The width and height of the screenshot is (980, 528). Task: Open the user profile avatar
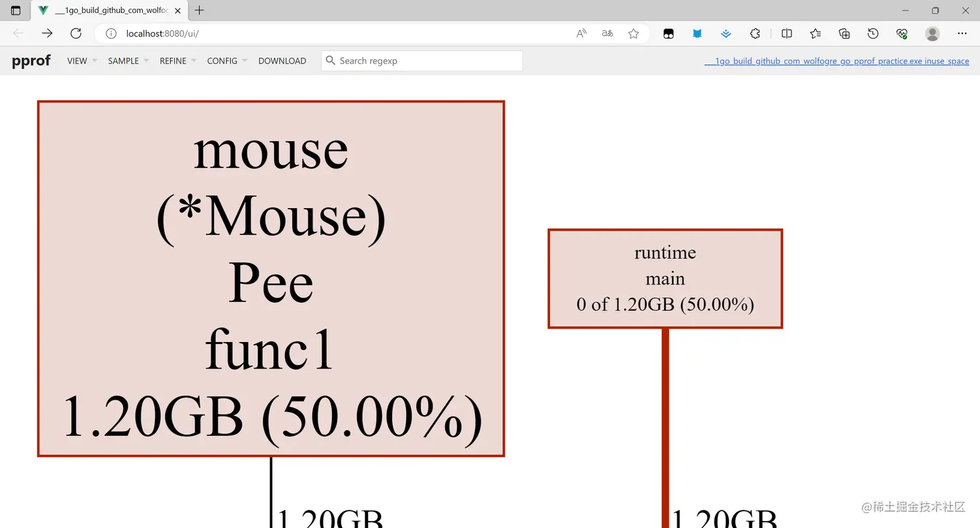(x=932, y=34)
